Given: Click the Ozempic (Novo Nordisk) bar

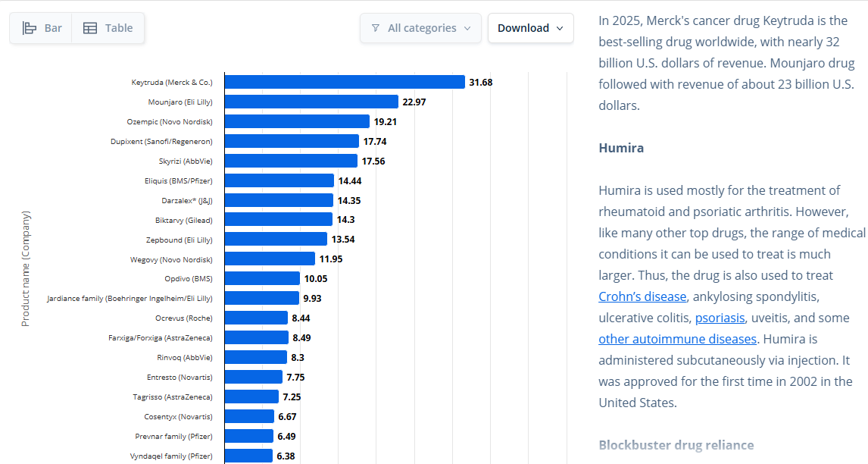Looking at the screenshot, I should [x=297, y=121].
